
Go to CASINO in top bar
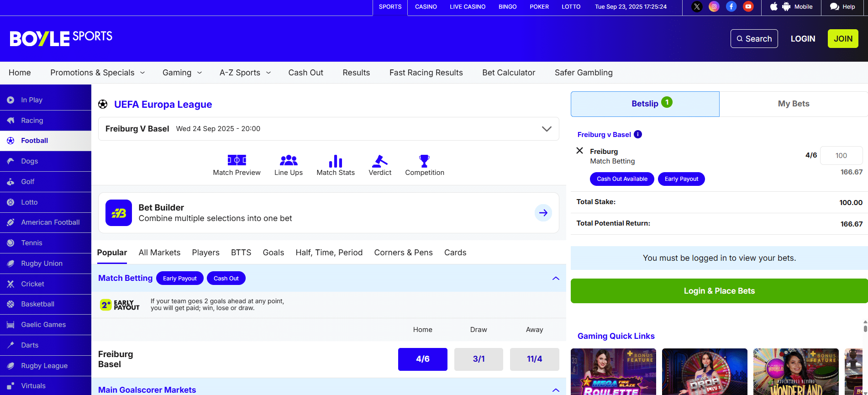[x=426, y=7]
